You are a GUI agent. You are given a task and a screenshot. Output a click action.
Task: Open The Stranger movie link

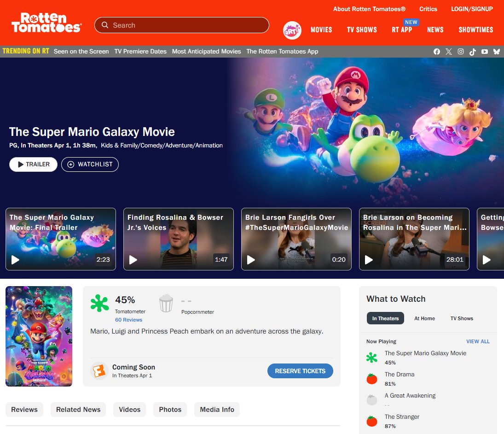[x=402, y=417]
